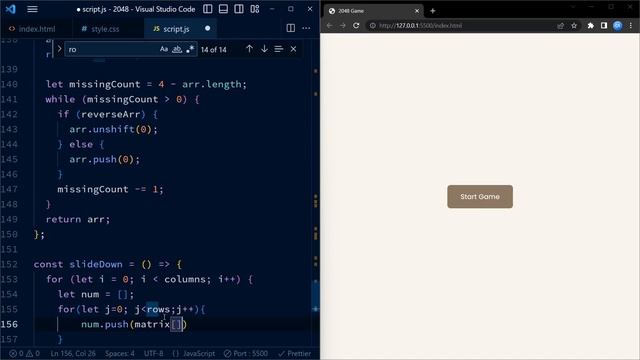640x360 pixels.
Task: Open the browser Extensions puzzle icon
Action: (x=591, y=26)
